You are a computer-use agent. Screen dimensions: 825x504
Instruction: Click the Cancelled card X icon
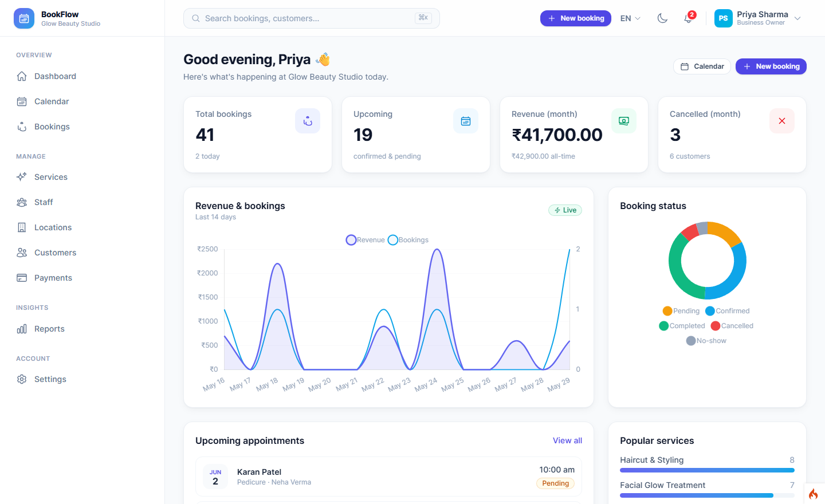point(782,121)
